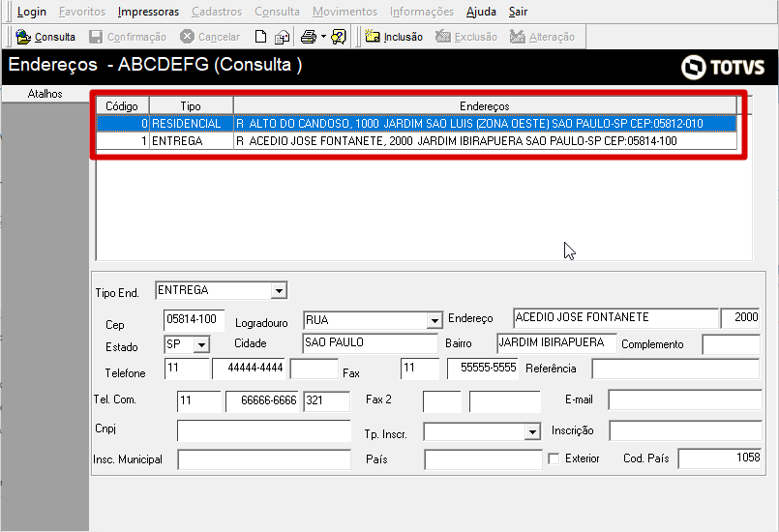The width and height of the screenshot is (779, 532).
Task: Click the Endereços column header
Action: [485, 106]
